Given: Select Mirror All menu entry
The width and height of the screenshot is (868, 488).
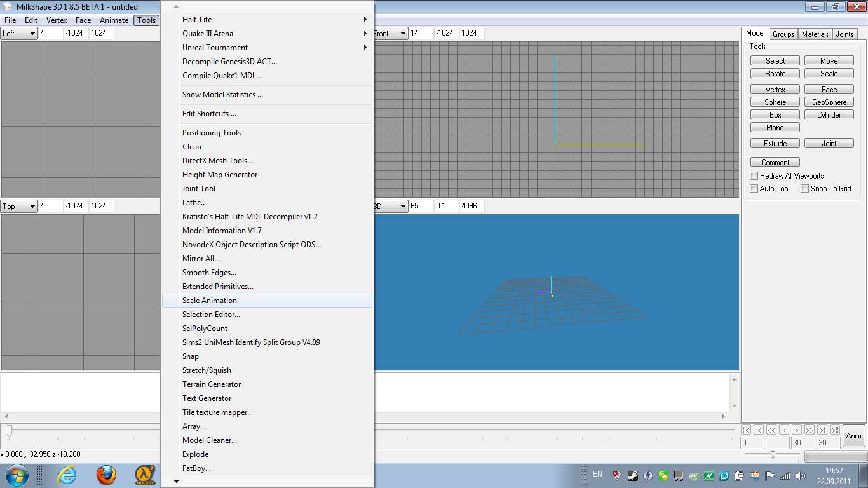Looking at the screenshot, I should (267, 259).
